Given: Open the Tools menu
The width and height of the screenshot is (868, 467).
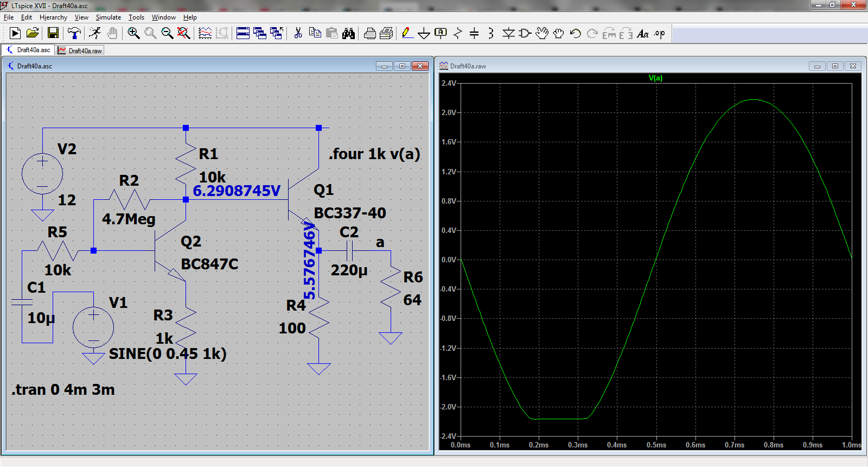Looking at the screenshot, I should (136, 17).
